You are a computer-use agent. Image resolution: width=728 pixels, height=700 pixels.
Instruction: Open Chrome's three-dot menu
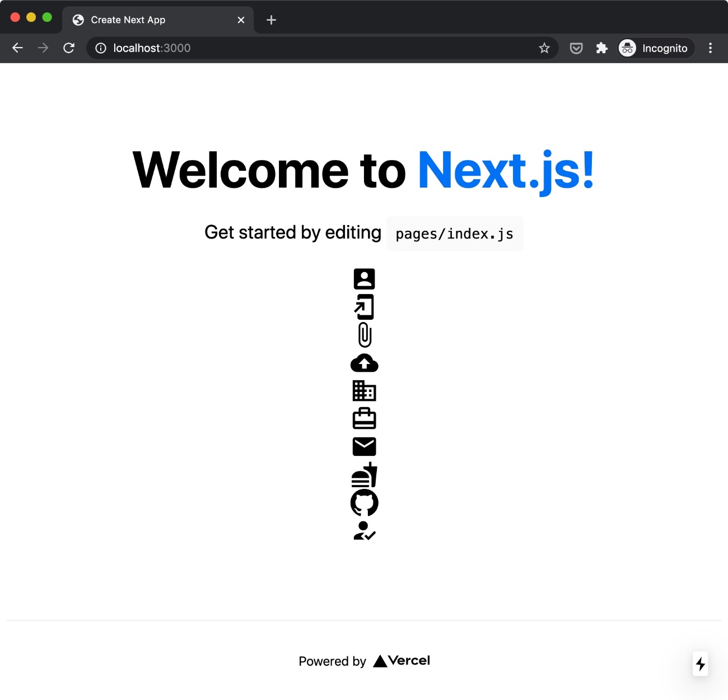tap(710, 48)
